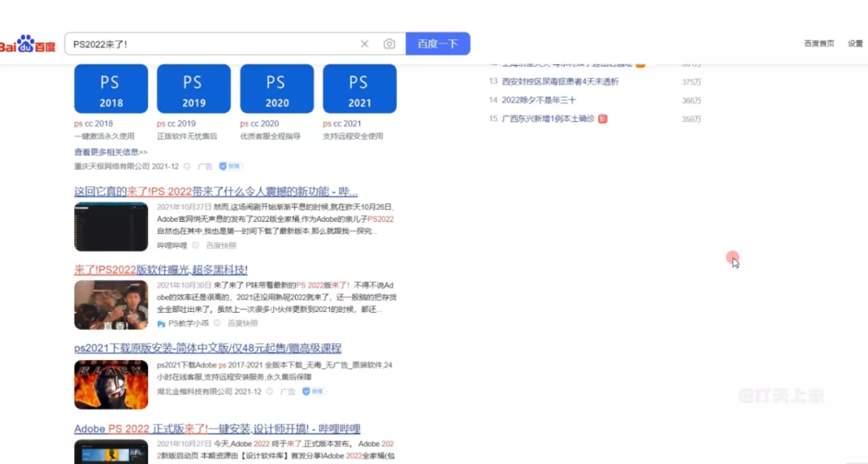Open the 百度首页 link
This screenshot has width=868, height=464.
pos(819,43)
